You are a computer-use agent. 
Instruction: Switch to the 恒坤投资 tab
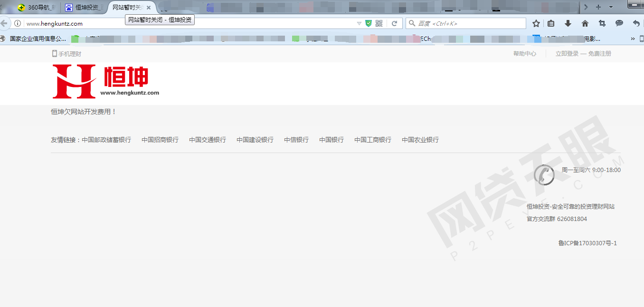85,7
